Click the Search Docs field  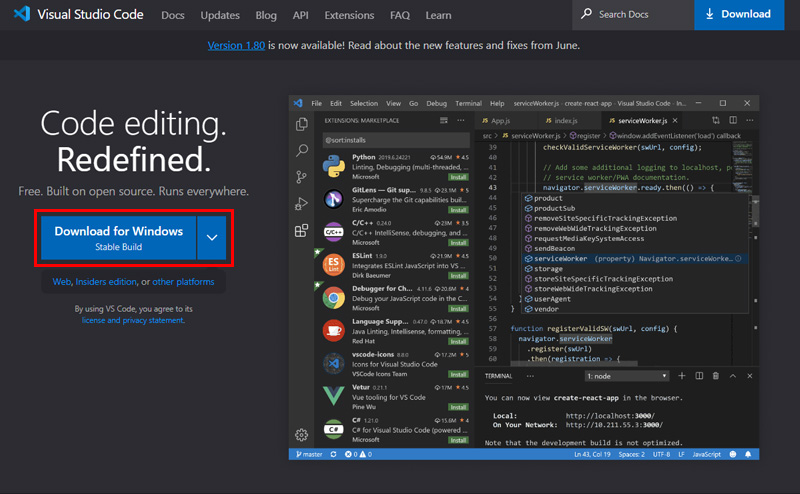pyautogui.click(x=633, y=15)
